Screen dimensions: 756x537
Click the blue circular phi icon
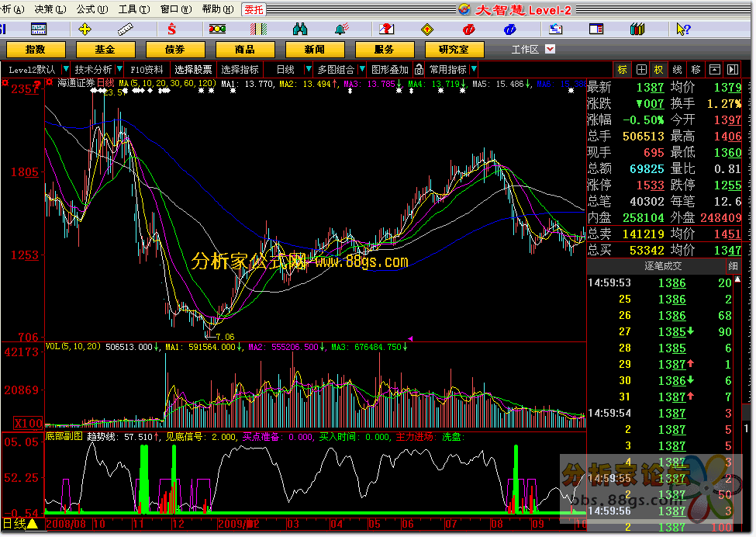pyautogui.click(x=509, y=29)
